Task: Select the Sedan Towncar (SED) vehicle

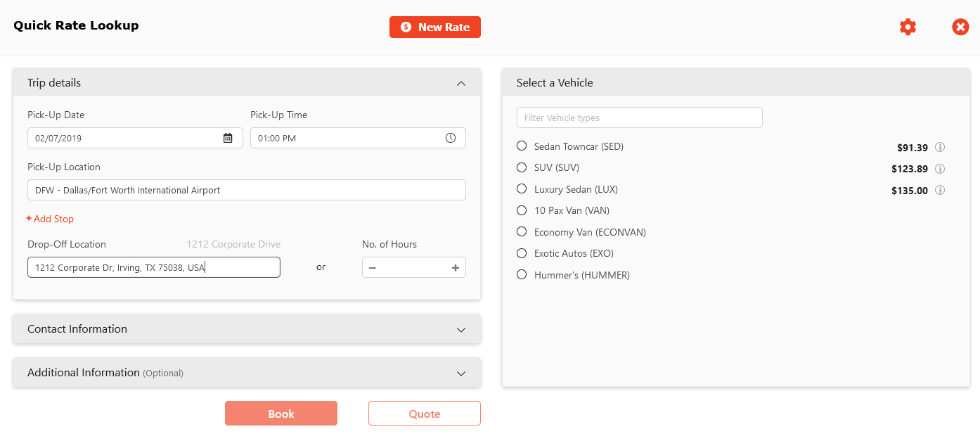Action: 521,146
